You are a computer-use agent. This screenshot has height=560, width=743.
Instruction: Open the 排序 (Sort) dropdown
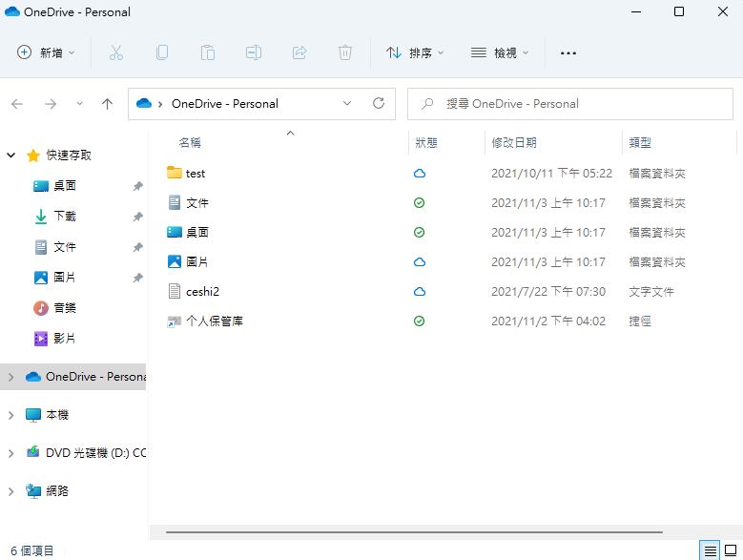[x=415, y=52]
